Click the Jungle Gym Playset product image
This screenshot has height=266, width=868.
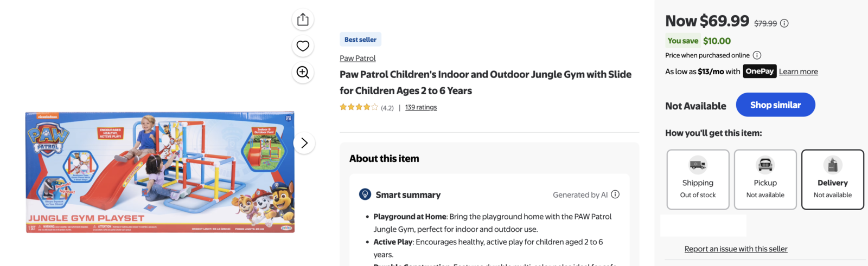point(160,172)
